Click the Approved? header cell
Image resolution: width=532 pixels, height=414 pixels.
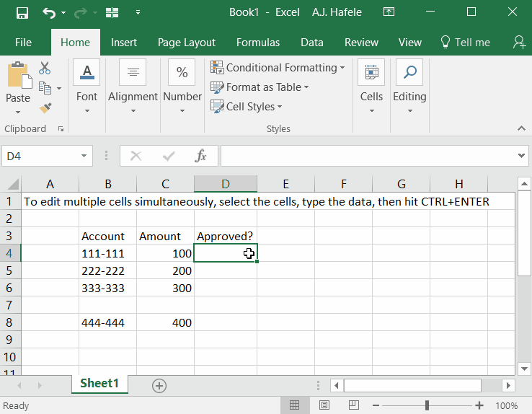coord(226,236)
